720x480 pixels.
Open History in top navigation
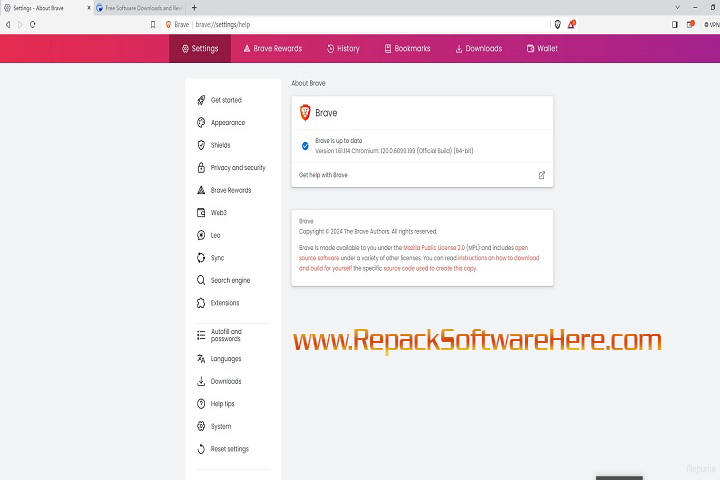coord(343,48)
